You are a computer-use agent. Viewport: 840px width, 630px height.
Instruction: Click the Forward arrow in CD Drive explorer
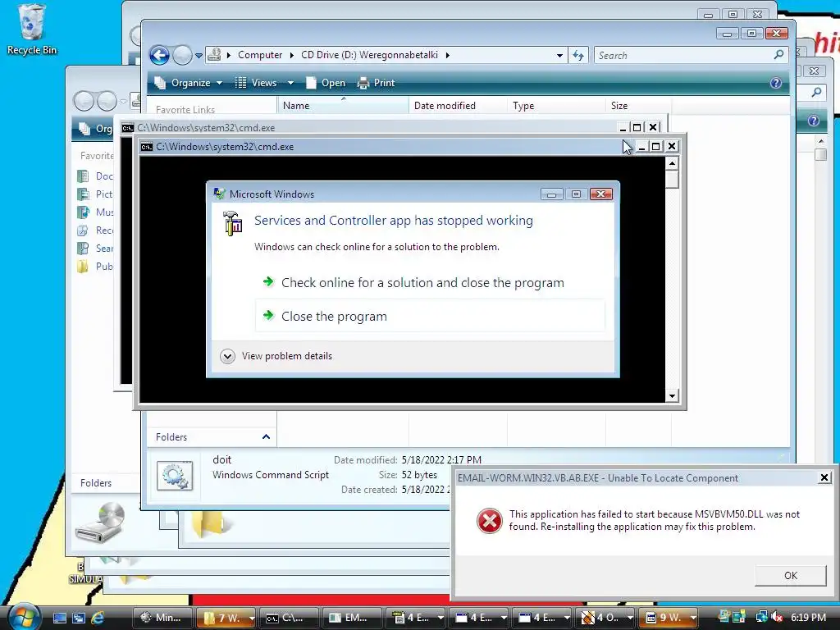182,55
